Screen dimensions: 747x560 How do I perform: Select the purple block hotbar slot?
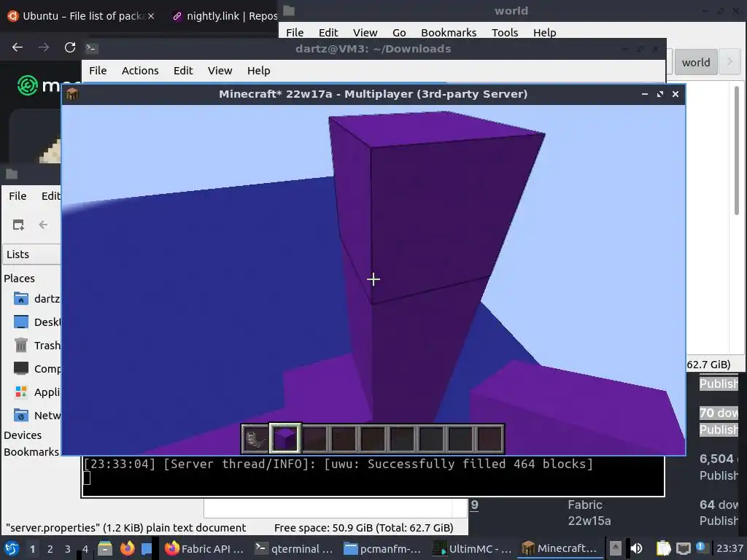(x=285, y=438)
